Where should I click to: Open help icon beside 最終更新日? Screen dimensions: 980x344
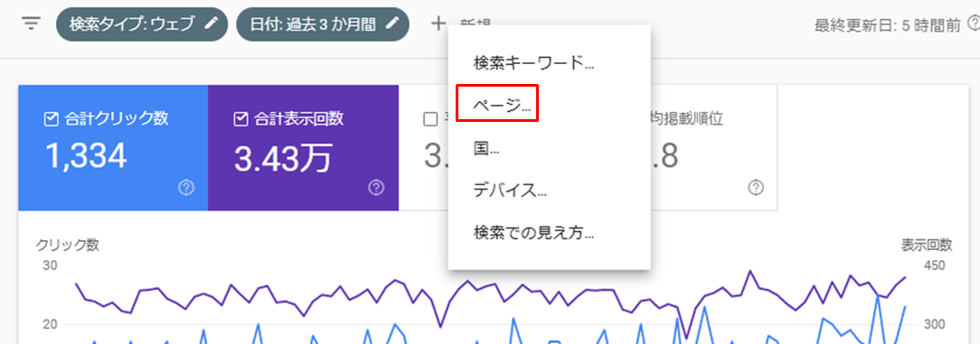(x=973, y=23)
